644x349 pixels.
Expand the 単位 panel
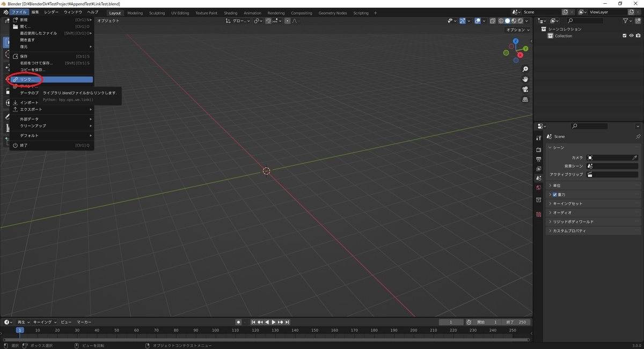[593, 185]
